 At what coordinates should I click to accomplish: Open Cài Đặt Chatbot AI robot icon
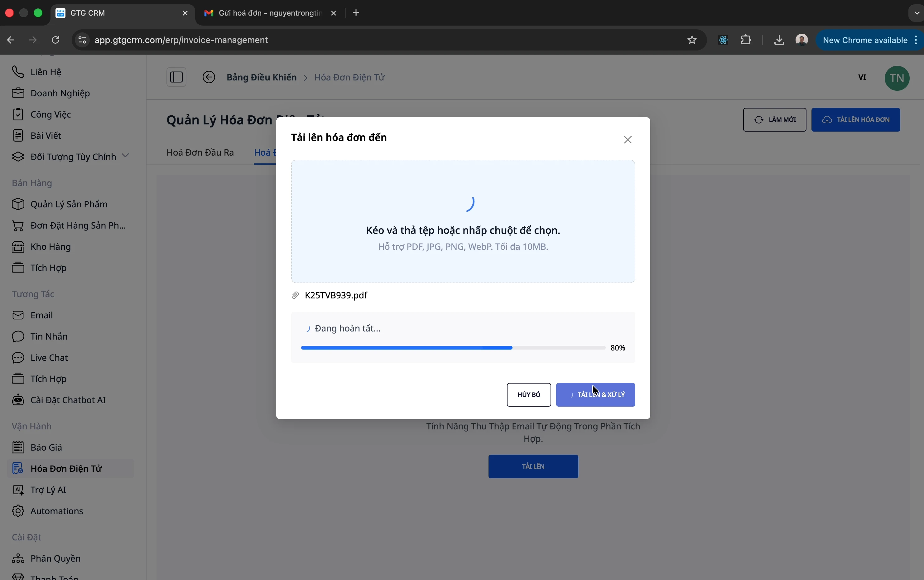tap(18, 400)
